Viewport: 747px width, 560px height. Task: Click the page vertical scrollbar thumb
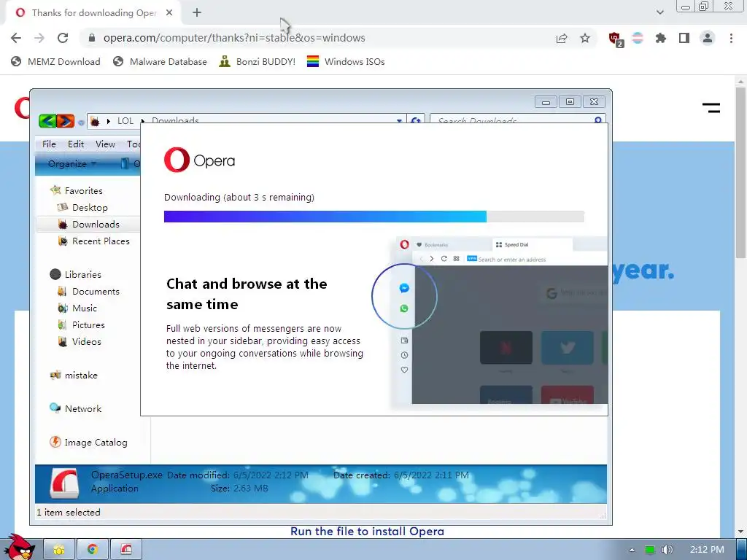(740, 172)
